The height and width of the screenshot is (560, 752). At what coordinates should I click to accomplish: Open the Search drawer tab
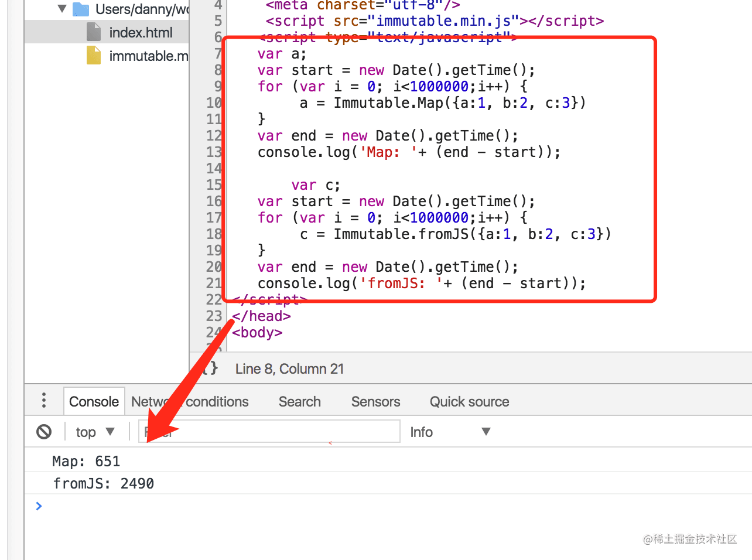point(300,402)
